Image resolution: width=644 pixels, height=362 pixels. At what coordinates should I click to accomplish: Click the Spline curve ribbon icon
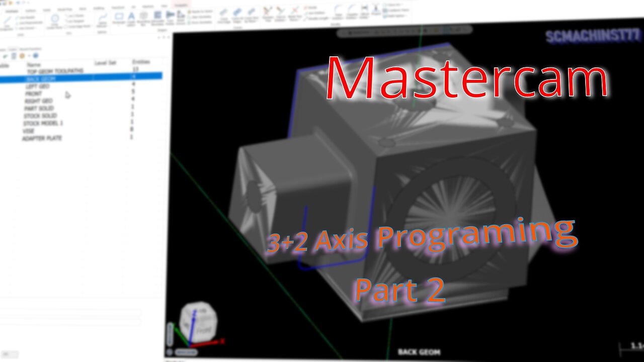(102, 20)
